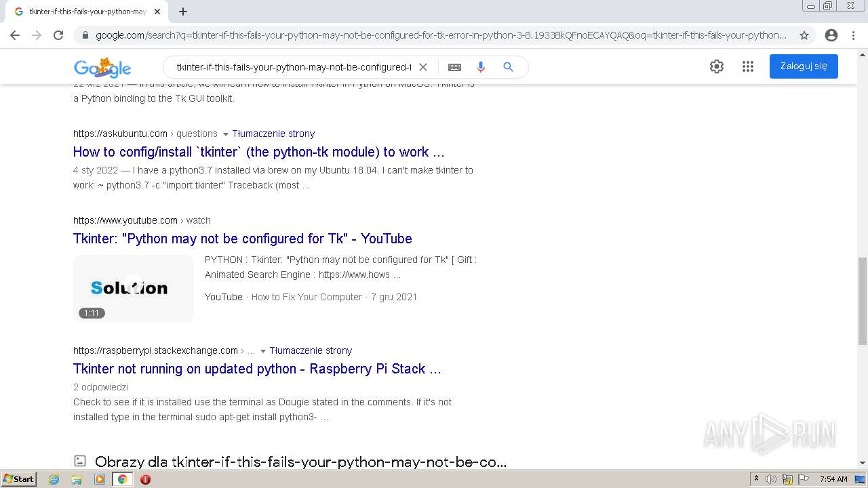The height and width of the screenshot is (488, 868).
Task: Open the 'Obrazy dla tkinter' images heading
Action: point(300,462)
